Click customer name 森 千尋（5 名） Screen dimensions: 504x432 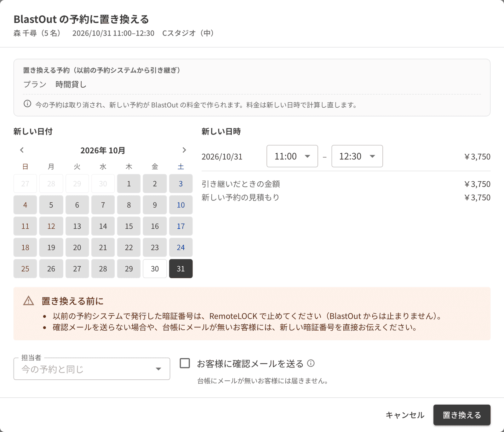pos(37,33)
